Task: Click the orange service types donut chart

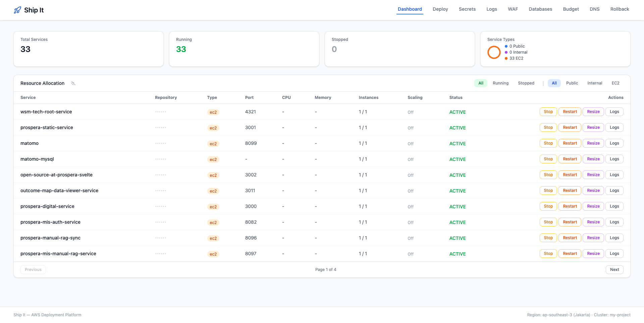Action: click(x=494, y=52)
